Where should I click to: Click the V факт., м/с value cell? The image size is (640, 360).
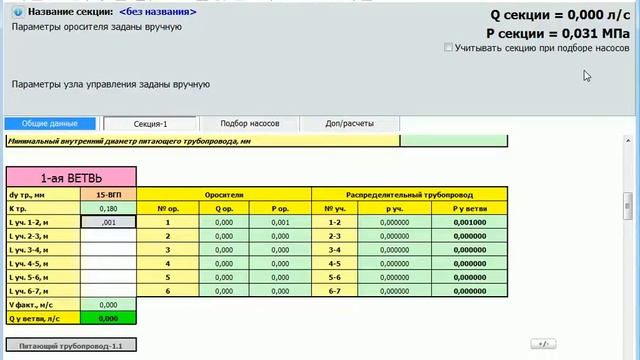click(108, 305)
